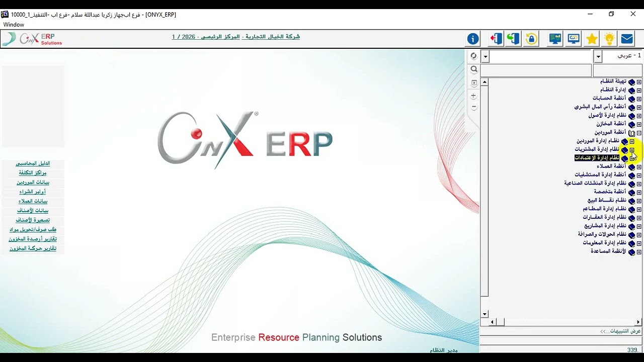Click عرض التنبيهات notifications bar
This screenshot has width=644, height=362.
561,331
